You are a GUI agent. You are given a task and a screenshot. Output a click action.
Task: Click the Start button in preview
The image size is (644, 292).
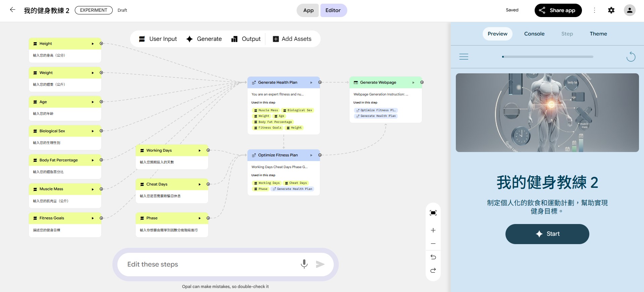coord(547,234)
